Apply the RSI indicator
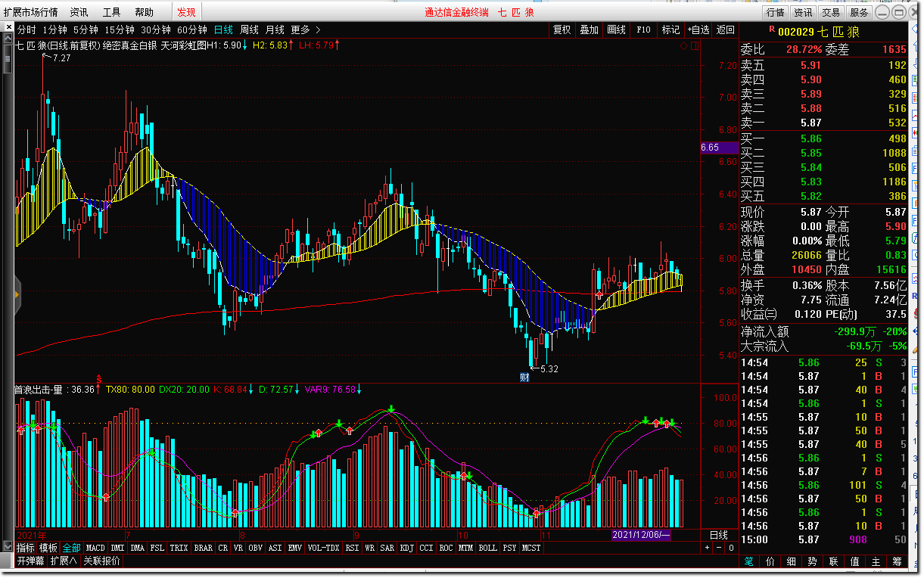The width and height of the screenshot is (924, 578). coord(353,548)
